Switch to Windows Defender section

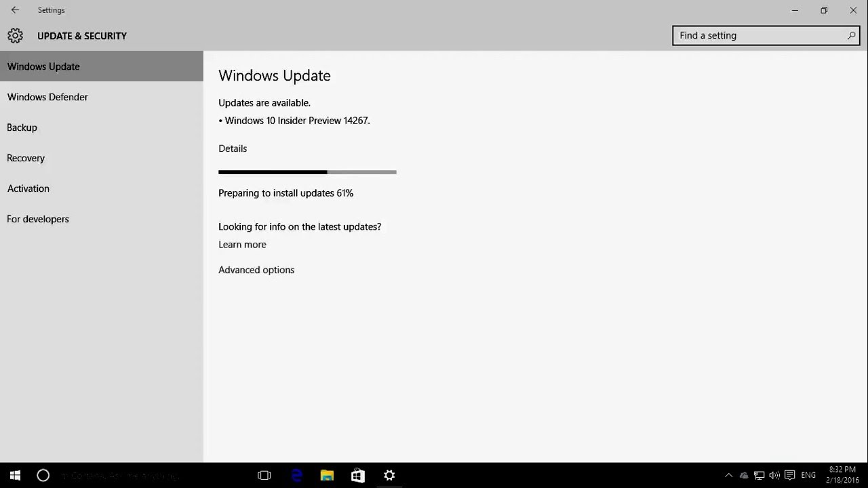(102, 97)
